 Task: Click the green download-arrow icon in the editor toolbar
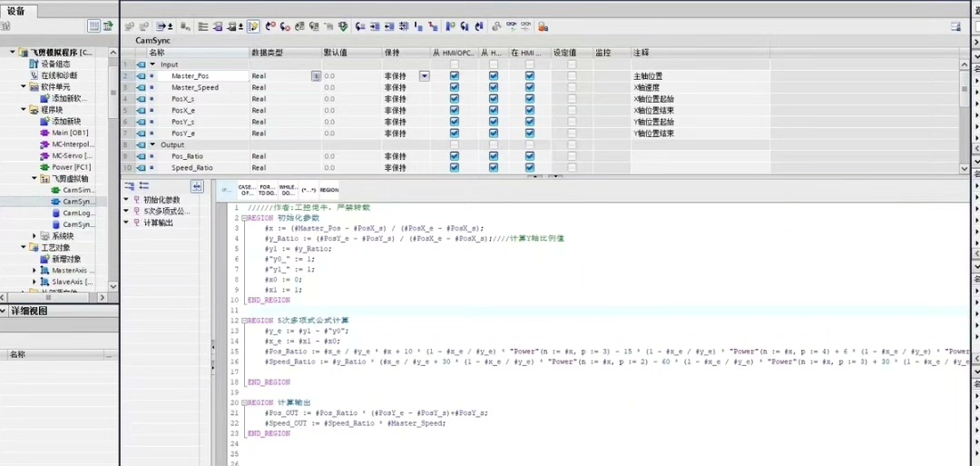[x=342, y=26]
